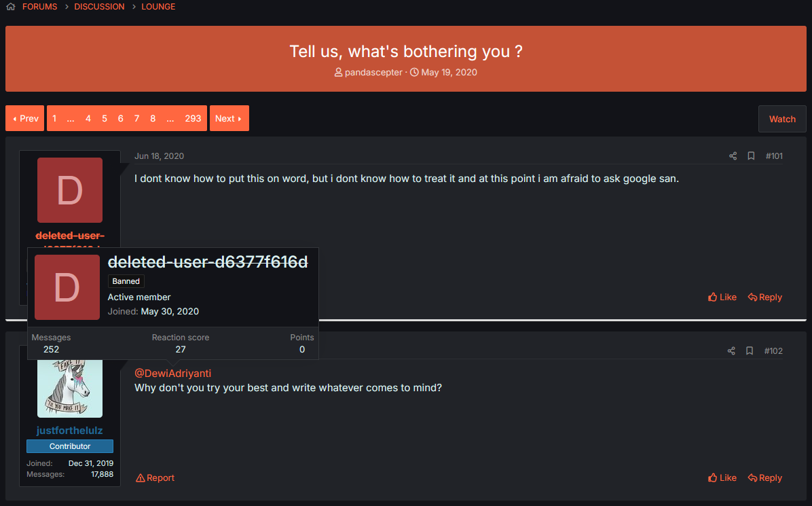
Task: Go to the Prev page
Action: (25, 119)
